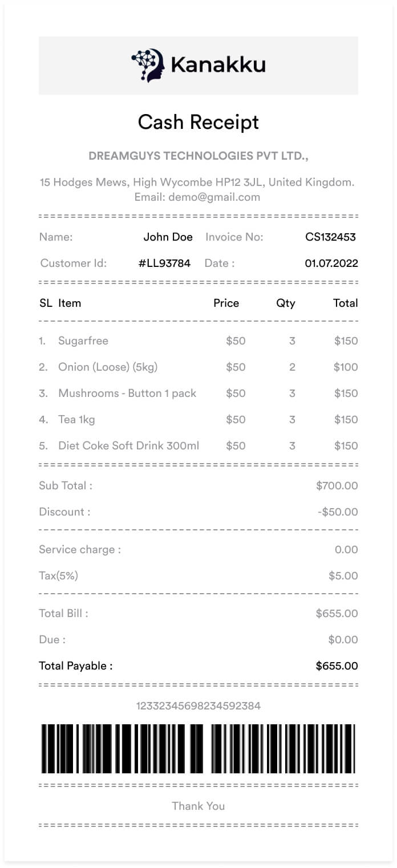Click the Mushrooms - Button 1 pack item
This screenshot has width=397, height=868.
127,394
